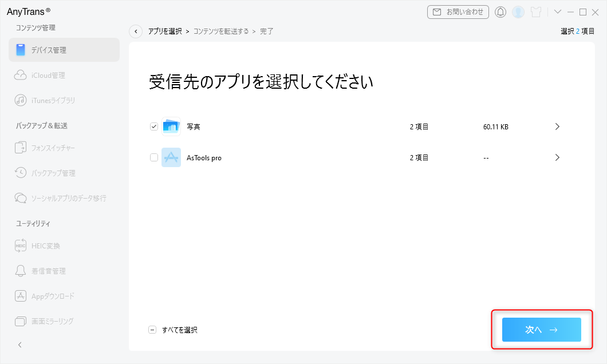This screenshot has width=607, height=364.
Task: Click the お問い合わせ button
Action: (458, 11)
